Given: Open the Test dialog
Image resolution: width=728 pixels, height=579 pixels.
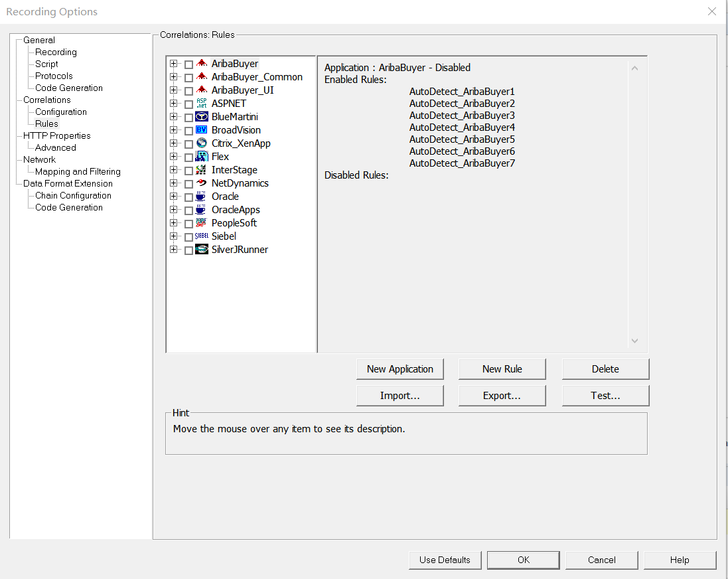Looking at the screenshot, I should click(x=605, y=396).
